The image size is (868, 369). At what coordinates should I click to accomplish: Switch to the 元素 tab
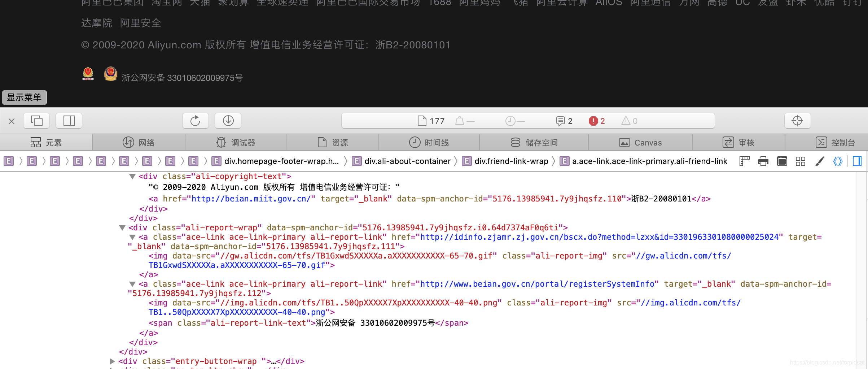coord(46,143)
